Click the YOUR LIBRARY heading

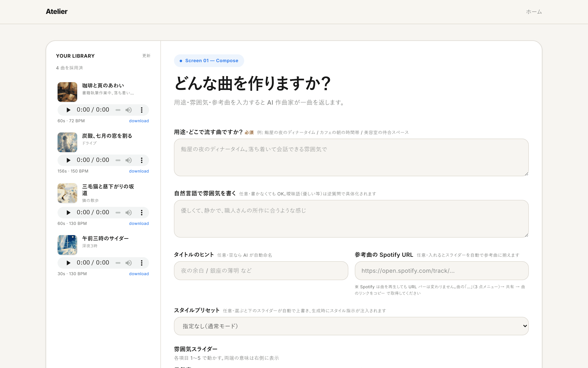[x=75, y=56]
